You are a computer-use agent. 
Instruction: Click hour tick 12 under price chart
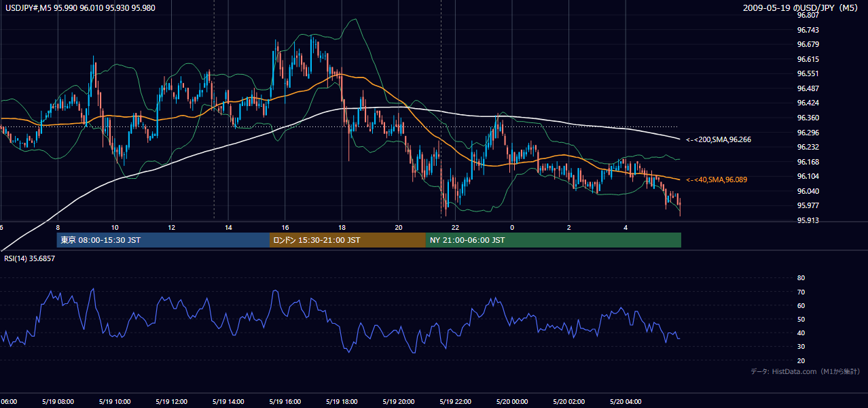pos(171,228)
